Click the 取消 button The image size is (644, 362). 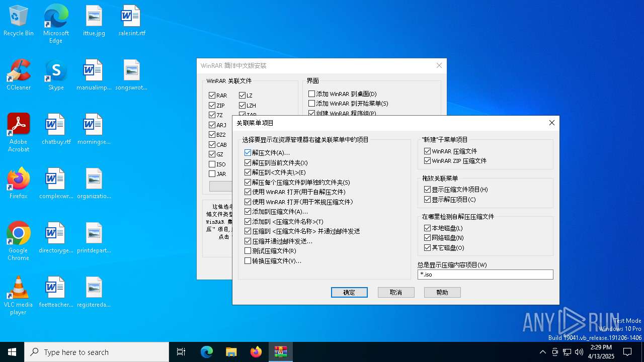[x=396, y=292]
